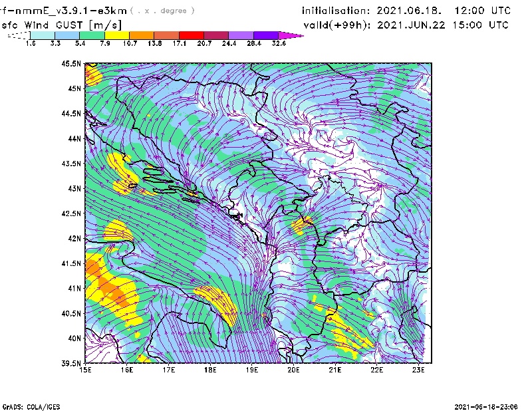Click the light cyan legend swatch

43,35
